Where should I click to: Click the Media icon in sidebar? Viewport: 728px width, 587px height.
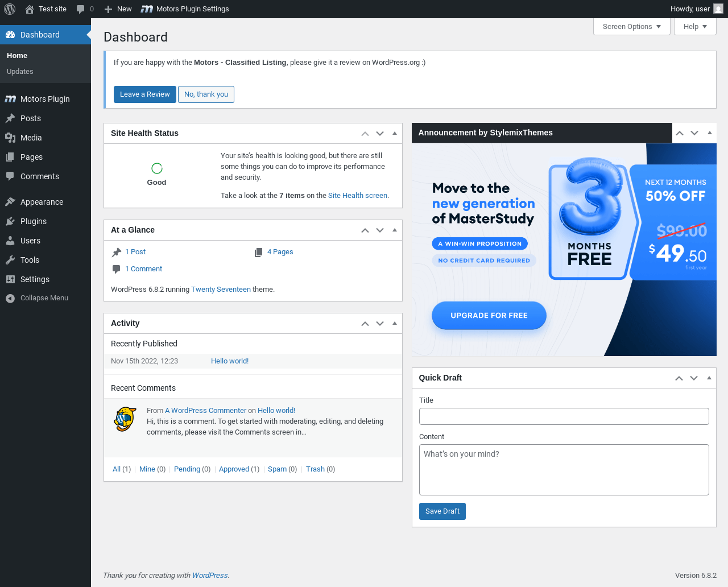10,138
